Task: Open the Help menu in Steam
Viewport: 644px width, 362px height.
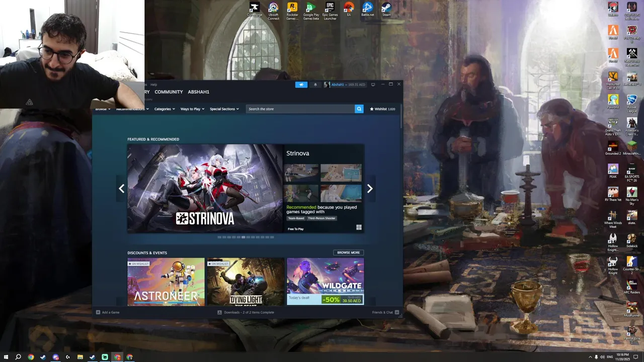Action: [153, 84]
